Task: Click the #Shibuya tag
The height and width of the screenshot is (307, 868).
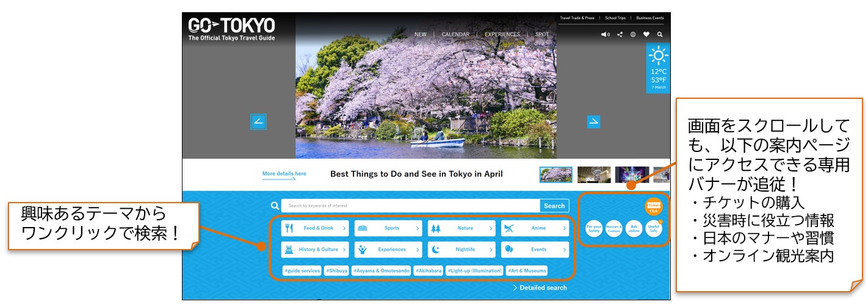Action: coord(336,270)
